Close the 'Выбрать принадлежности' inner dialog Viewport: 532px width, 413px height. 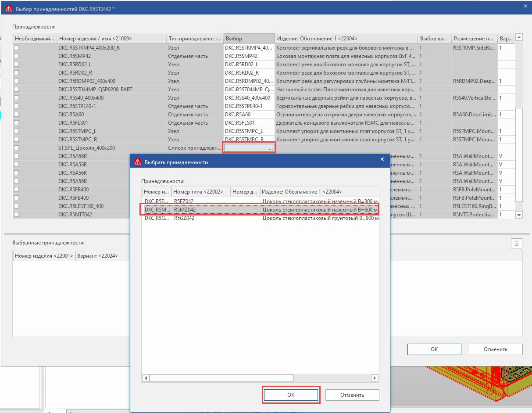382,159
